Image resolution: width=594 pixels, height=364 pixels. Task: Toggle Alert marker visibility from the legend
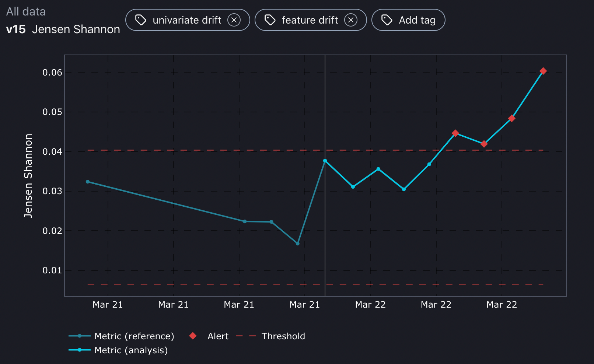click(218, 336)
